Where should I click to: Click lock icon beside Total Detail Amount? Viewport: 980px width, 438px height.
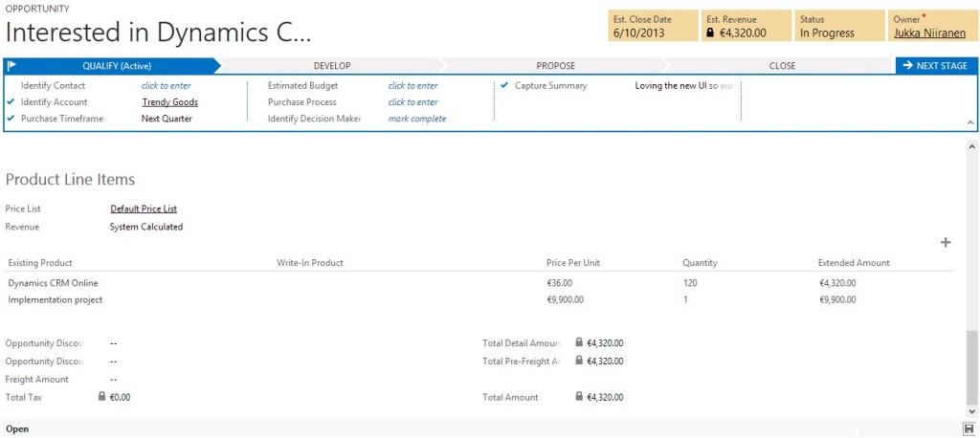pos(579,342)
